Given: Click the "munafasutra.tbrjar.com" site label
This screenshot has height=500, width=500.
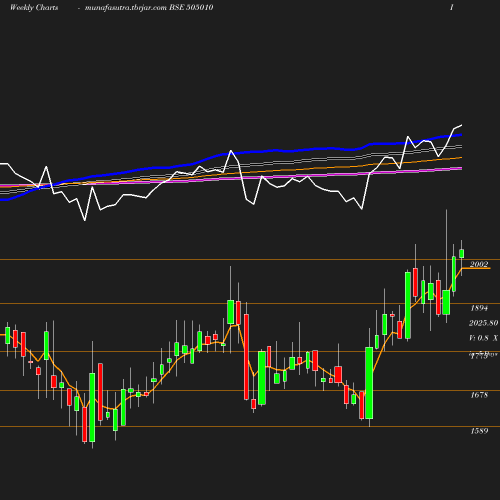Looking at the screenshot, I should pos(126,7).
